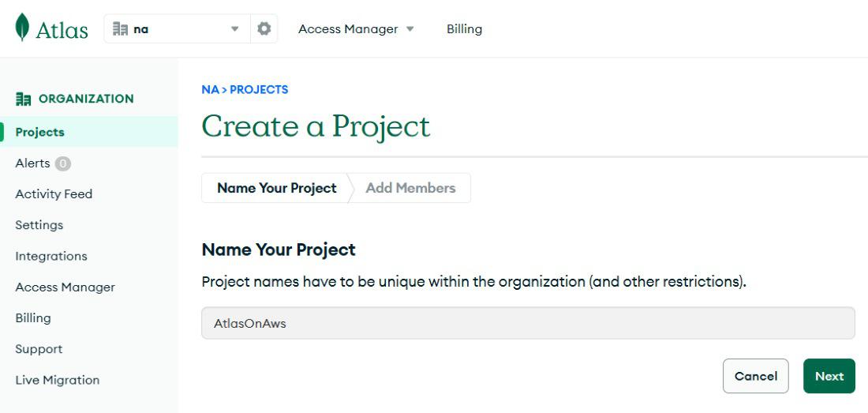This screenshot has height=413, width=868.
Task: Open organization Settings in sidebar
Action: point(39,225)
